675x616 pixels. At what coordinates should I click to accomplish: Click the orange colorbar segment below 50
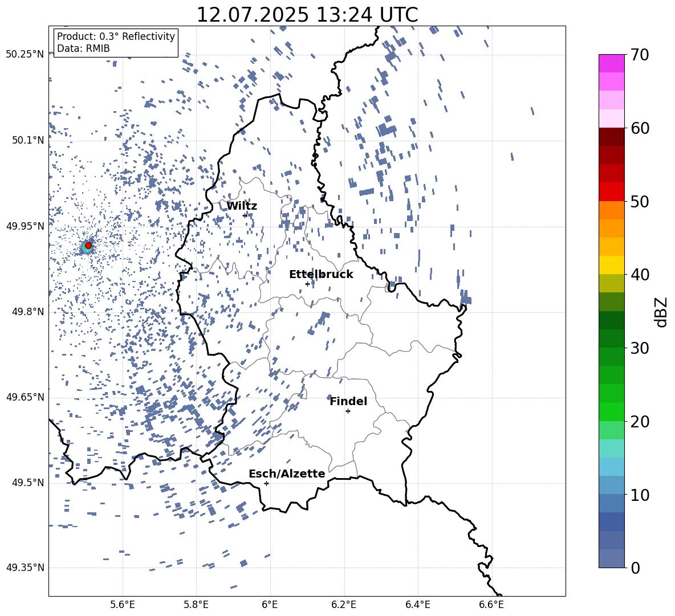pos(611,210)
